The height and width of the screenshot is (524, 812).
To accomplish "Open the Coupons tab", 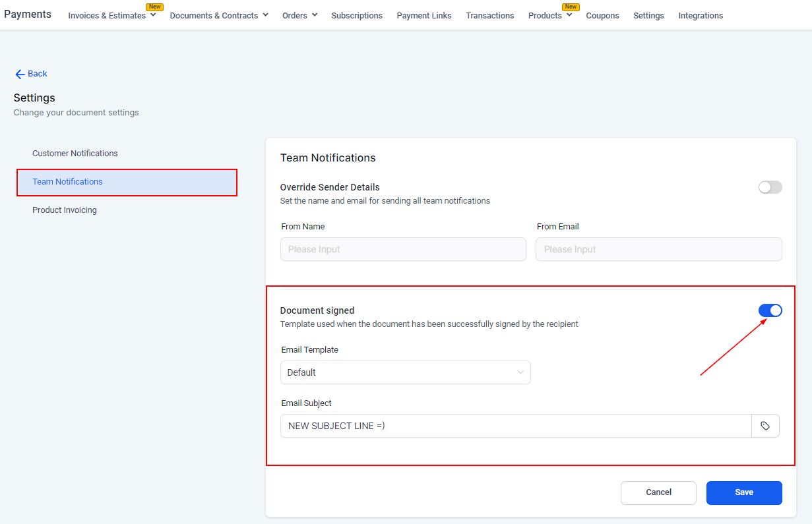I will [x=602, y=15].
